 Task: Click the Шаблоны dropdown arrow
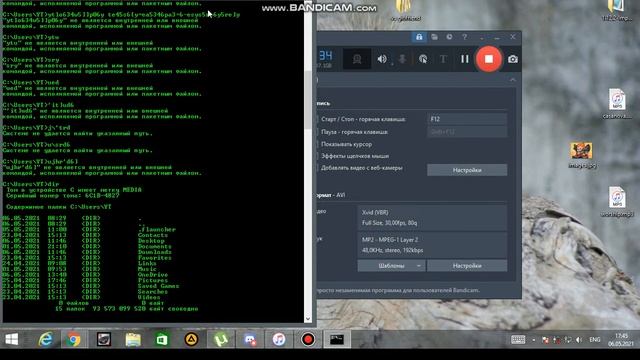(419, 266)
